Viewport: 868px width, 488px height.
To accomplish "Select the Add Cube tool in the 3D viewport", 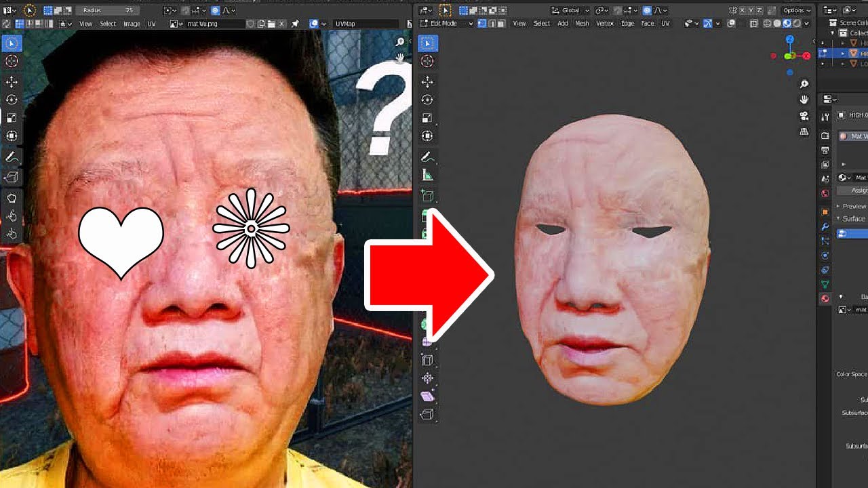I will click(427, 196).
